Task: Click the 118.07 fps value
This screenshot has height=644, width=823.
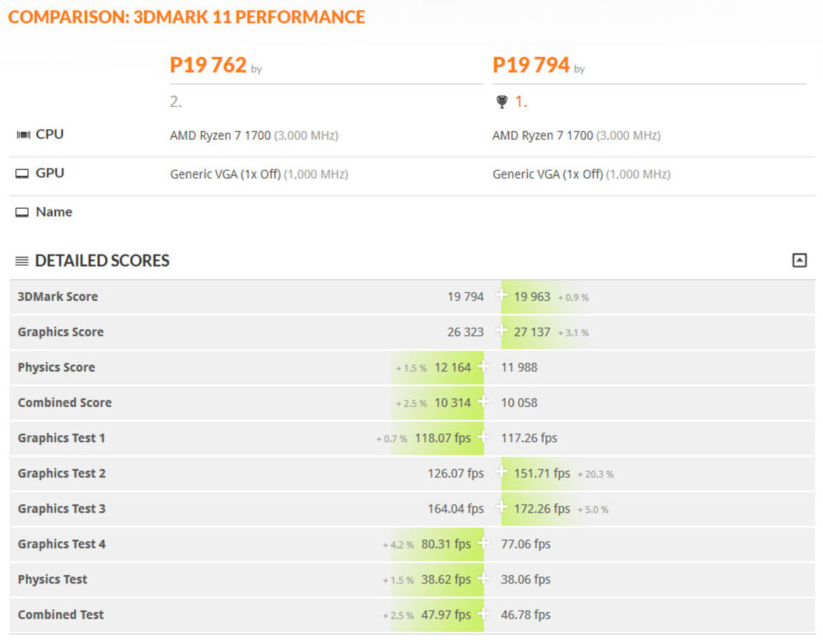Action: (x=442, y=438)
